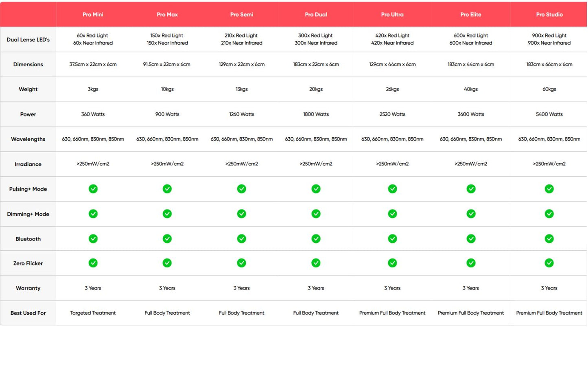Expand the Dual Lense LED's row
The image size is (588, 392).
coord(28,39)
